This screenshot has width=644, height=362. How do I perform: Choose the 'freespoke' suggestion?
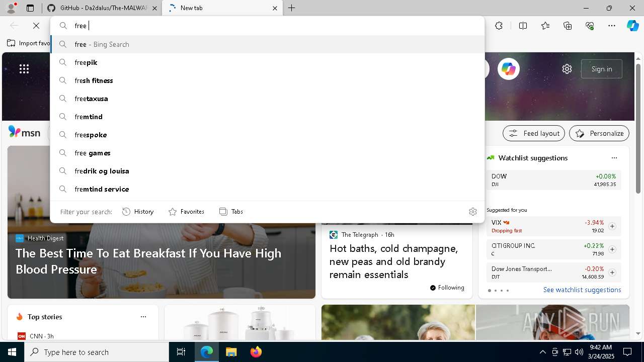[267, 135]
